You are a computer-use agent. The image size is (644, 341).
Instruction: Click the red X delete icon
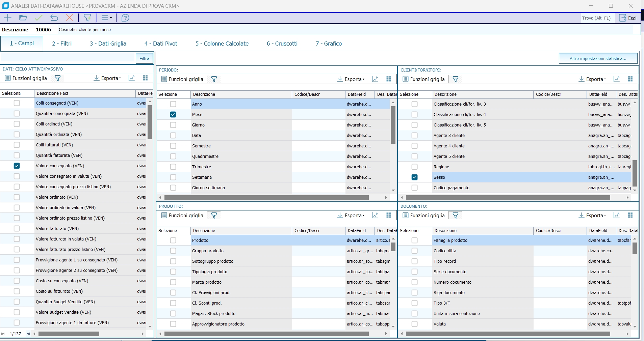click(x=70, y=18)
